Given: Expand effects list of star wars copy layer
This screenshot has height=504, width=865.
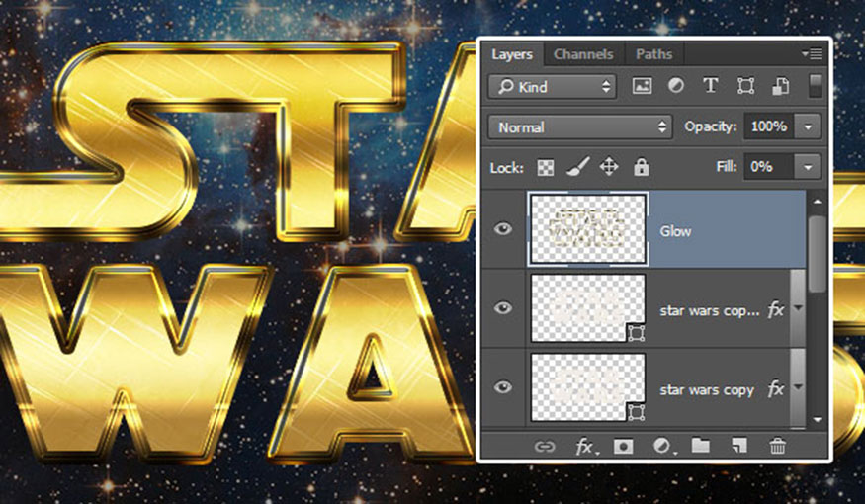Looking at the screenshot, I should click(798, 387).
